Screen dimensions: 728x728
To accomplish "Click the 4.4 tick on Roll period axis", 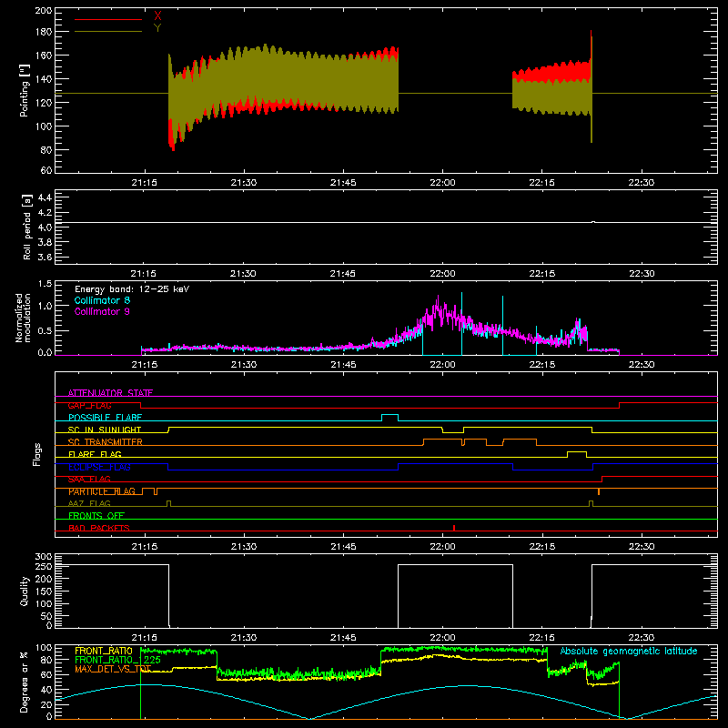I will point(45,197).
